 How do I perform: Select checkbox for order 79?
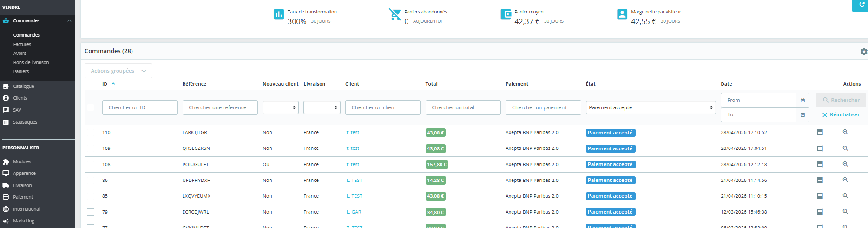(x=91, y=212)
